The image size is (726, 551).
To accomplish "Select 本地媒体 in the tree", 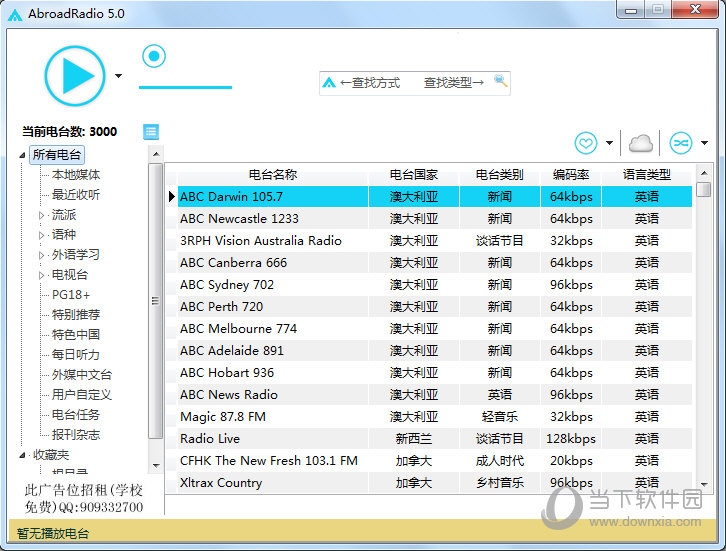I will [x=76, y=175].
